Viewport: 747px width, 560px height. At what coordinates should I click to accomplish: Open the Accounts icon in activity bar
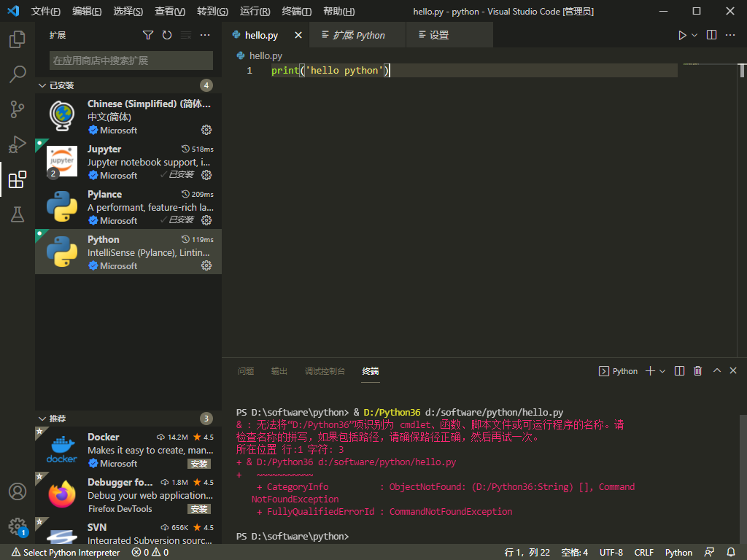[x=18, y=491]
